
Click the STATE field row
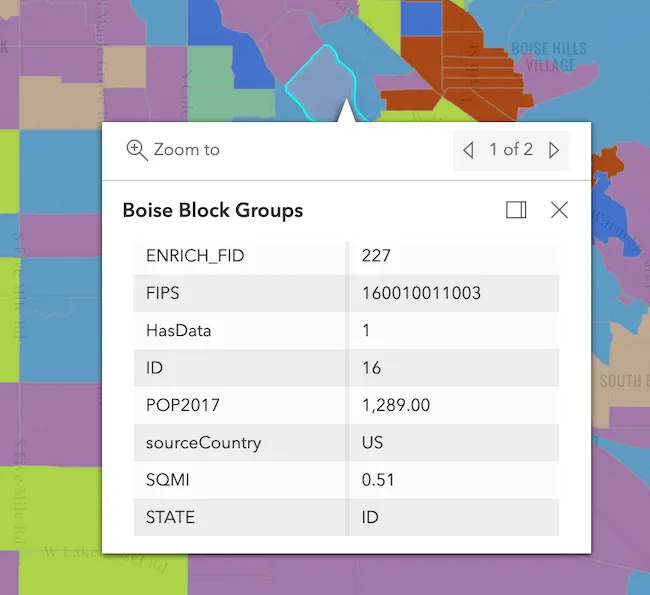coord(240,518)
